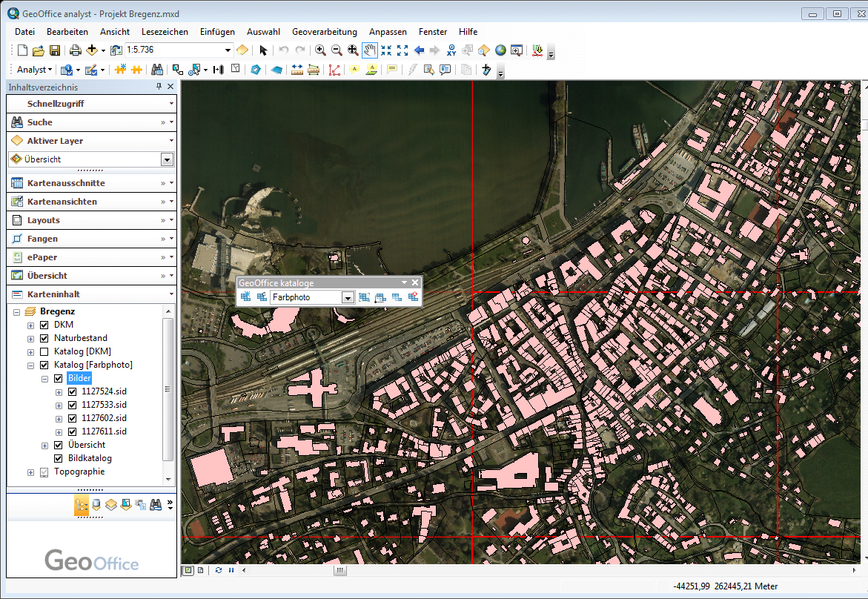The height and width of the screenshot is (599, 868).
Task: Open the Geoverarbeitung menu
Action: [324, 32]
